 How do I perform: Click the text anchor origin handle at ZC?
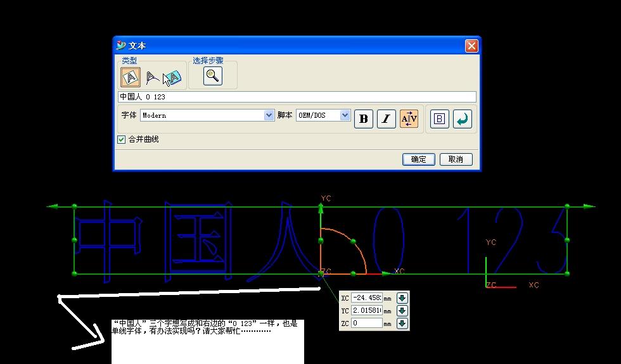(x=321, y=273)
